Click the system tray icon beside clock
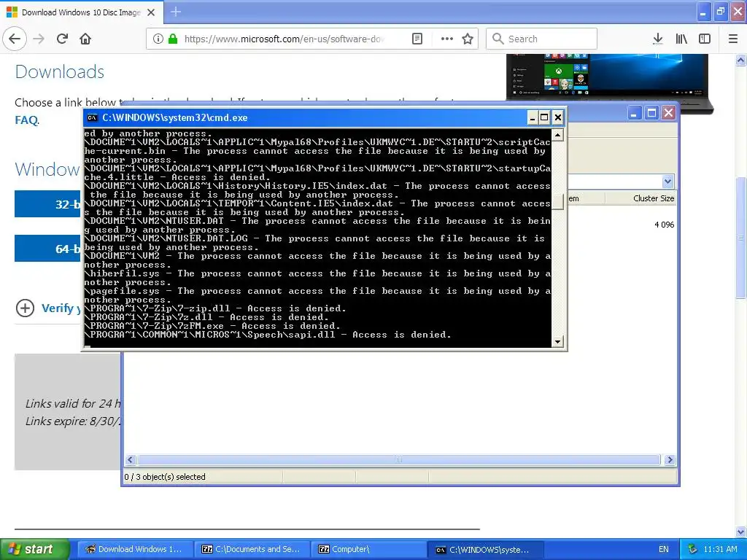This screenshot has height=560, width=747. coord(693,549)
